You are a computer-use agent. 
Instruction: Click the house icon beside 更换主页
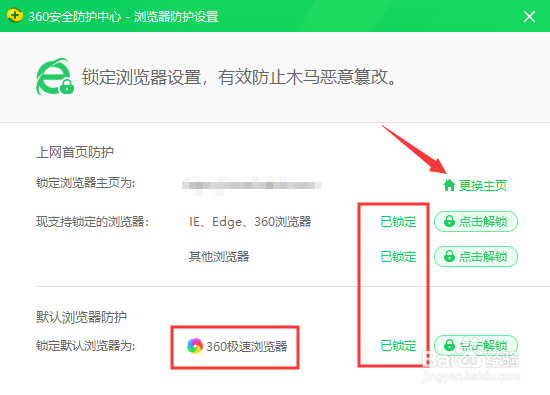[x=449, y=185]
